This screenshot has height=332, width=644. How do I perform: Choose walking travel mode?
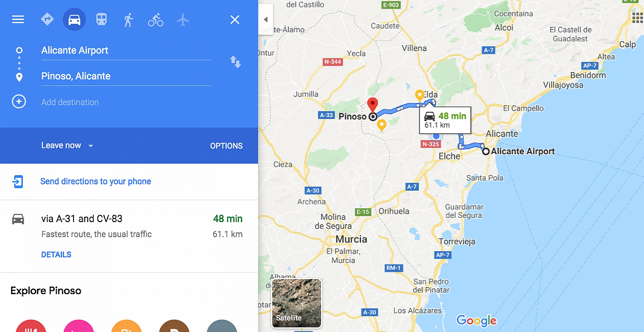(x=128, y=20)
